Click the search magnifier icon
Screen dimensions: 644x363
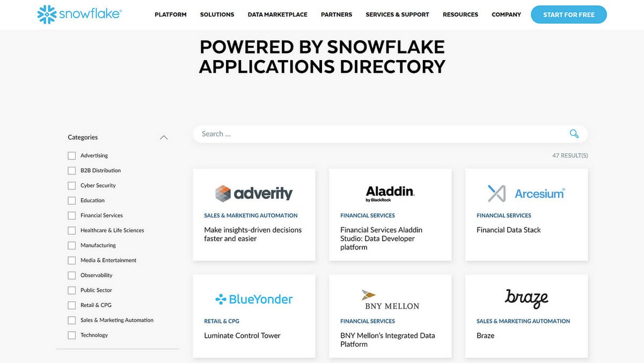574,134
